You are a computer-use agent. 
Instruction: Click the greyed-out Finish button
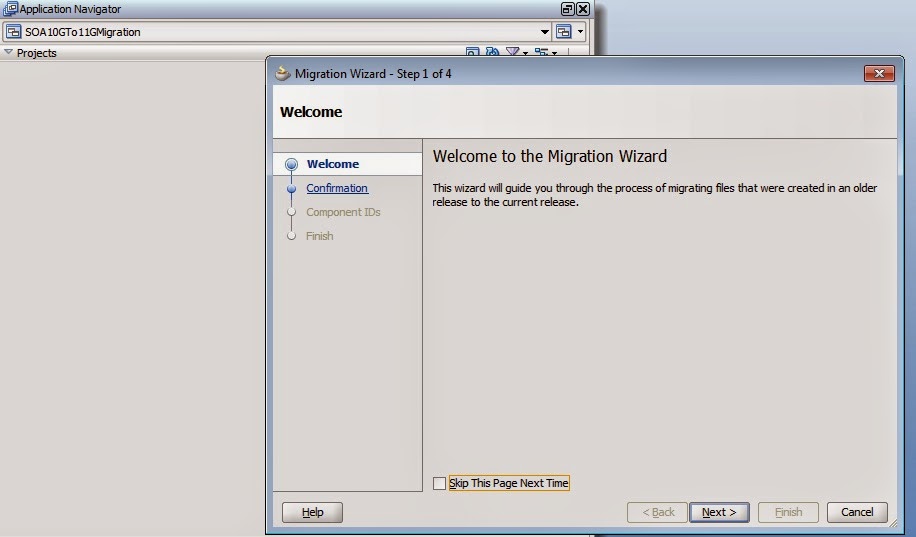[788, 512]
